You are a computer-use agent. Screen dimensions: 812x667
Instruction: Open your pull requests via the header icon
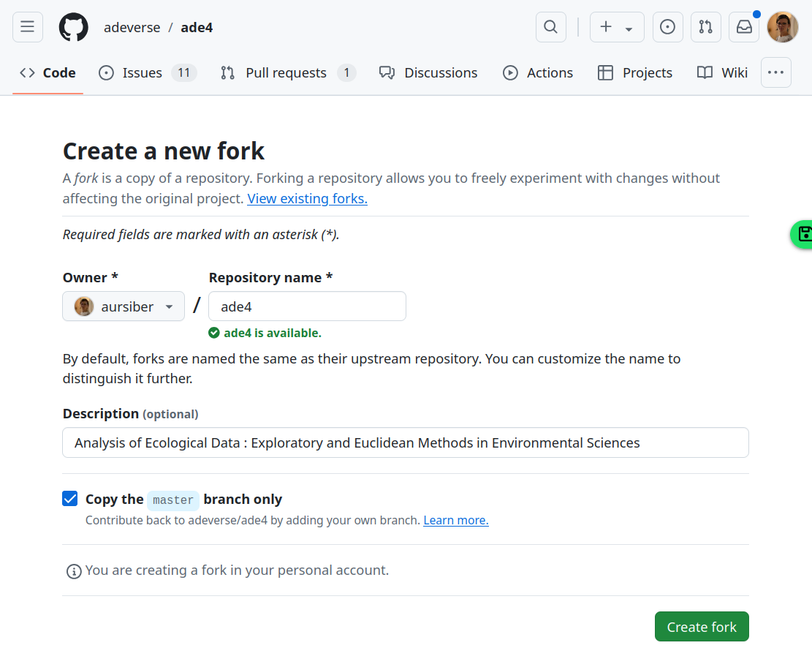click(706, 27)
